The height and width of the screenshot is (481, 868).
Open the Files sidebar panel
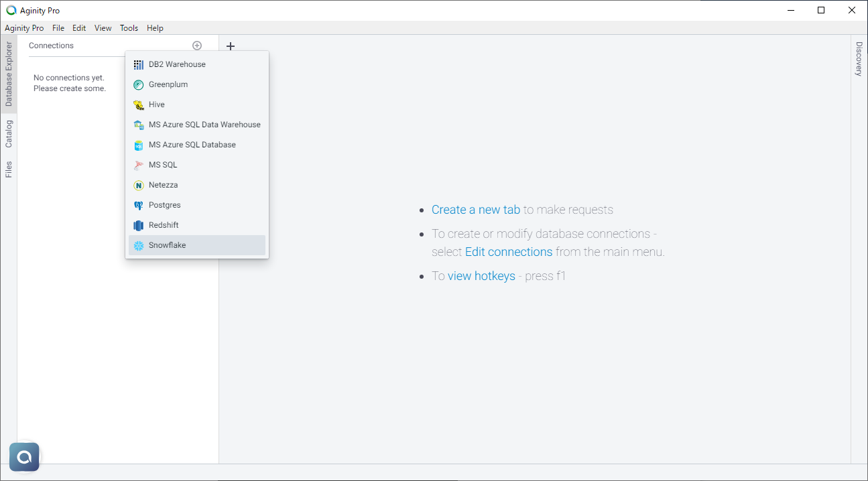click(9, 171)
